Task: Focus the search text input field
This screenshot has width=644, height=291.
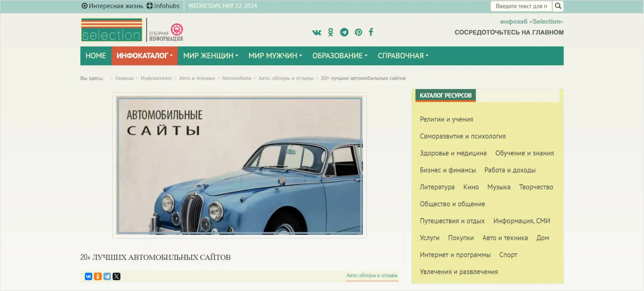Action: pyautogui.click(x=521, y=6)
